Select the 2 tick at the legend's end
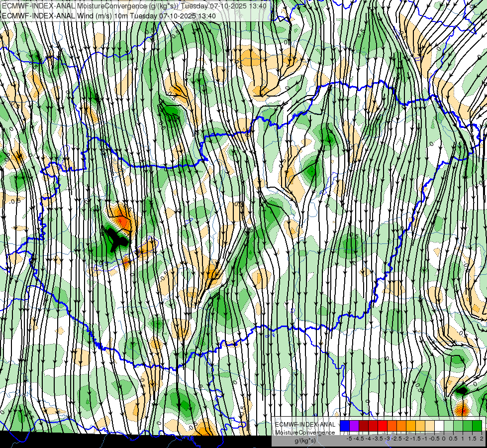Screen dimensions: 487x448 click(482, 439)
